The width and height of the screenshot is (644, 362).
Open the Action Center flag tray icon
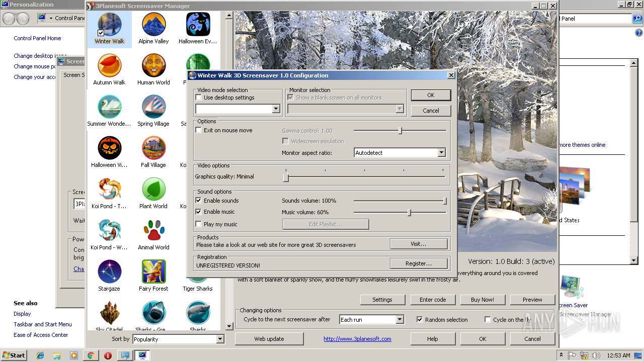point(573,355)
